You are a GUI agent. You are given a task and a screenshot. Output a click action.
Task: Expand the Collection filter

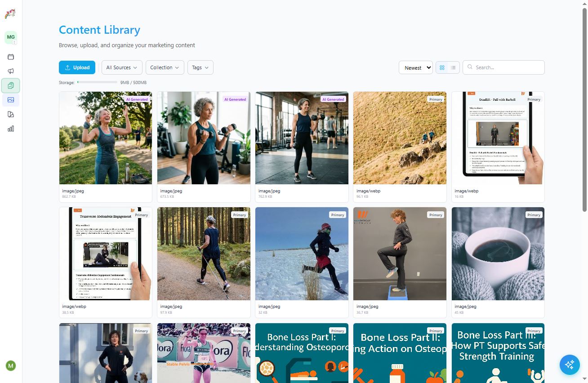click(x=165, y=67)
